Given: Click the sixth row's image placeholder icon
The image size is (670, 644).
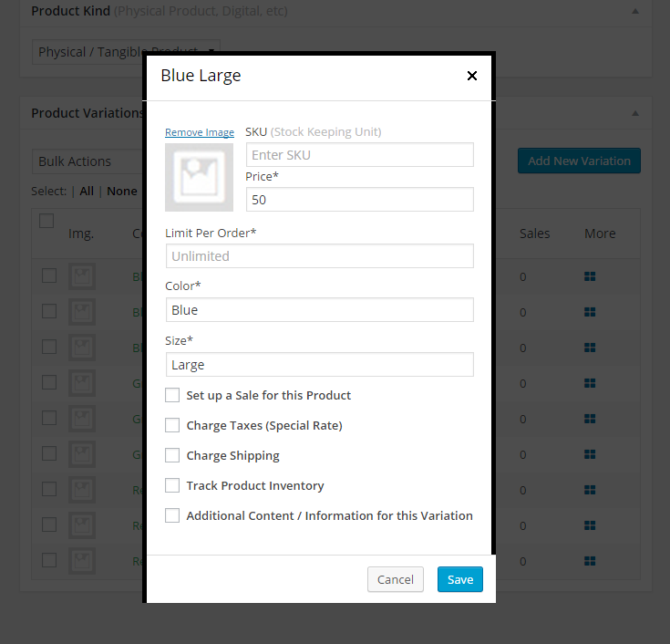Looking at the screenshot, I should click(x=82, y=453).
